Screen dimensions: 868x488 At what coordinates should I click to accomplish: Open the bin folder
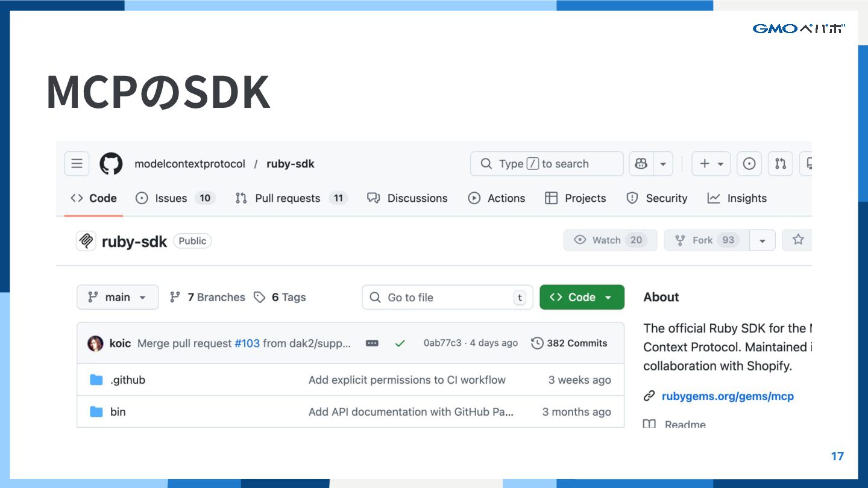click(x=118, y=411)
